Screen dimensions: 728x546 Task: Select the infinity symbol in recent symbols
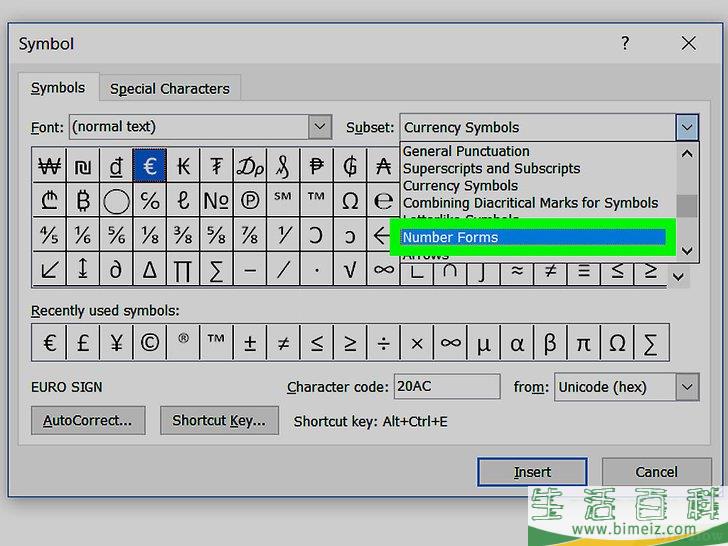coord(451,343)
